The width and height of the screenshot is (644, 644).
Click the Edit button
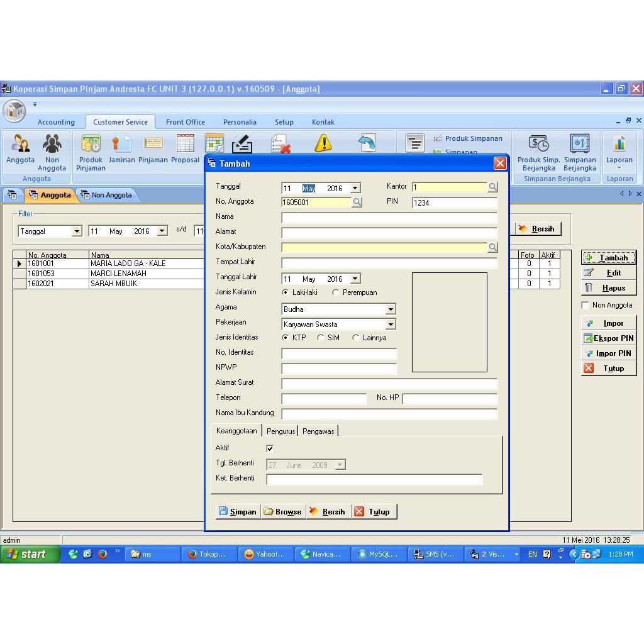609,273
